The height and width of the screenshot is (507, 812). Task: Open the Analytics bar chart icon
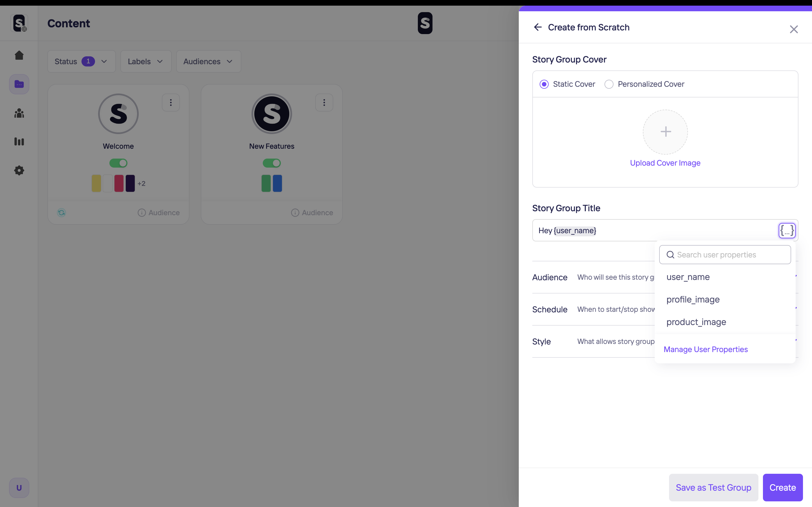19,141
